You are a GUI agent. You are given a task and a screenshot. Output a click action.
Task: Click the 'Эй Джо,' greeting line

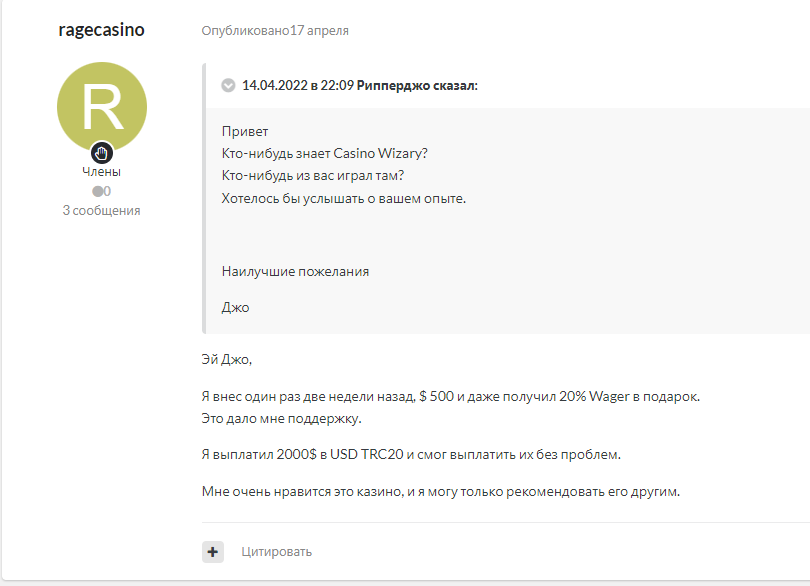click(227, 359)
